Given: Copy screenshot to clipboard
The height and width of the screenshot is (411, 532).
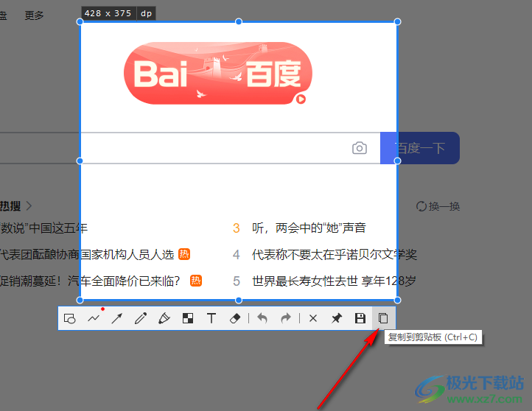Looking at the screenshot, I should [x=383, y=318].
